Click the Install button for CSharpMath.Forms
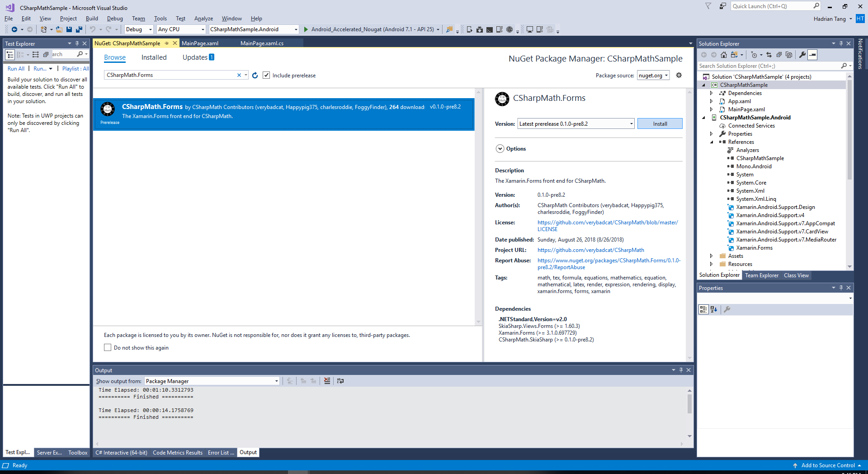 (x=660, y=123)
